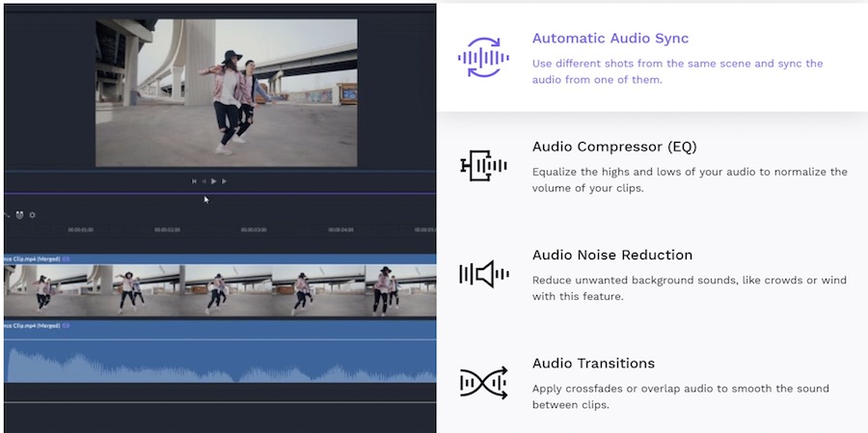Select the Audio Noise Reduction heading

pyautogui.click(x=612, y=256)
